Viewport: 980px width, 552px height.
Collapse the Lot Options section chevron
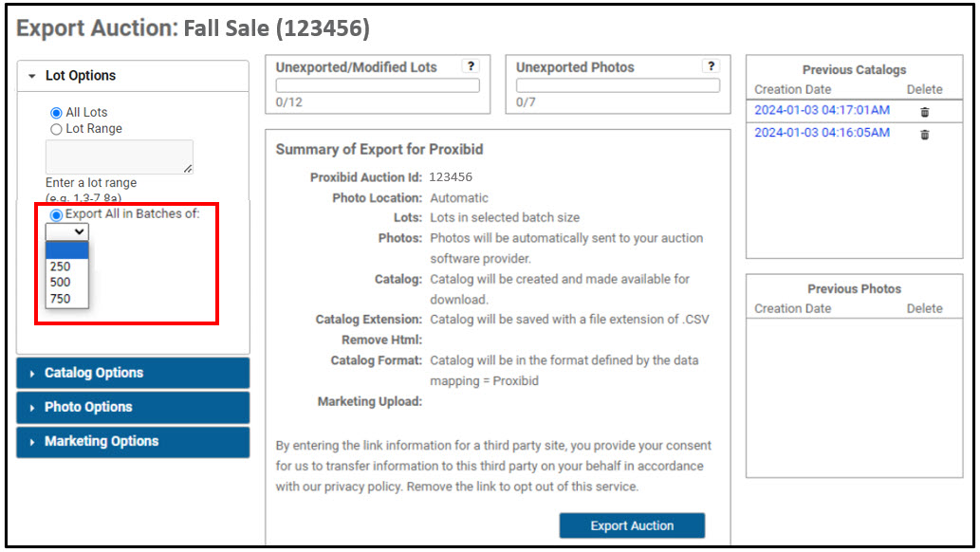(33, 76)
